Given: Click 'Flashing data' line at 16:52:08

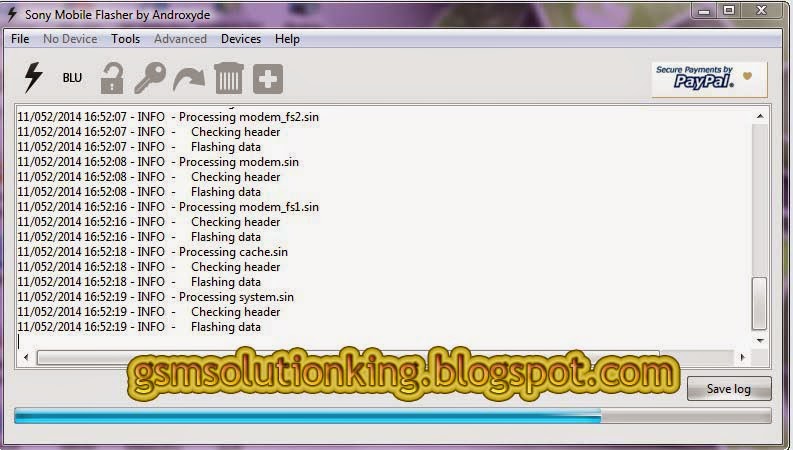Looking at the screenshot, I should coord(139,192).
